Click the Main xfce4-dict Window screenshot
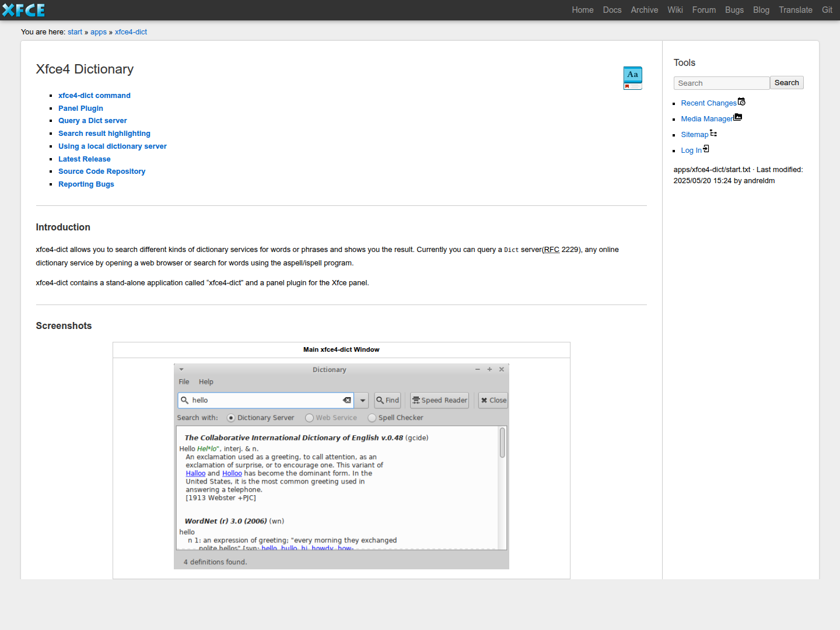 tap(341, 466)
